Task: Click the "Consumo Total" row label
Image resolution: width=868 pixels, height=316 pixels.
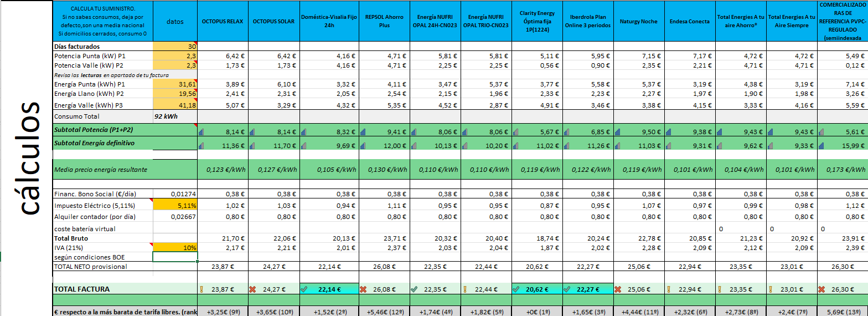Action: 76,116
